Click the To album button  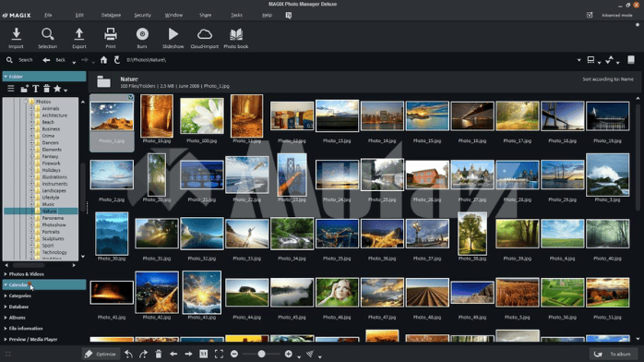pos(613,354)
